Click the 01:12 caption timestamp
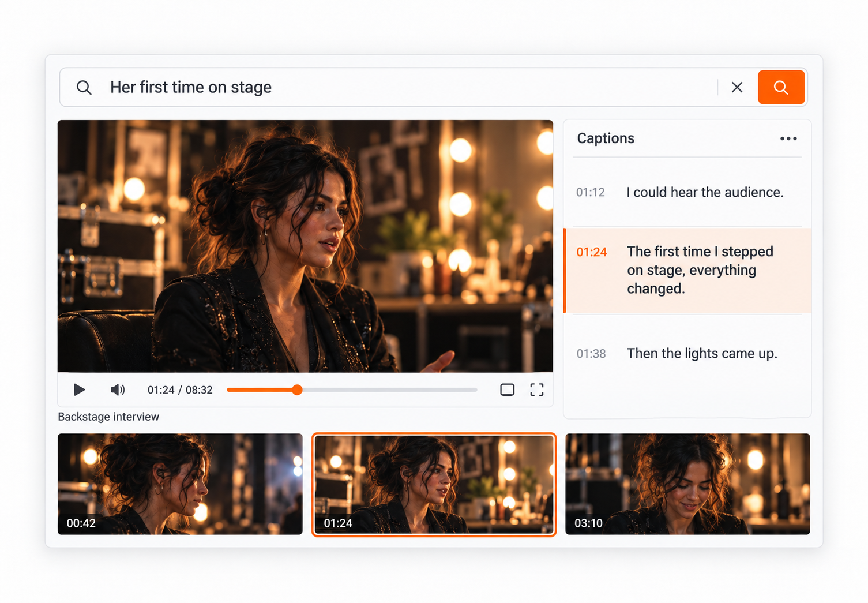The height and width of the screenshot is (603, 868). click(591, 192)
